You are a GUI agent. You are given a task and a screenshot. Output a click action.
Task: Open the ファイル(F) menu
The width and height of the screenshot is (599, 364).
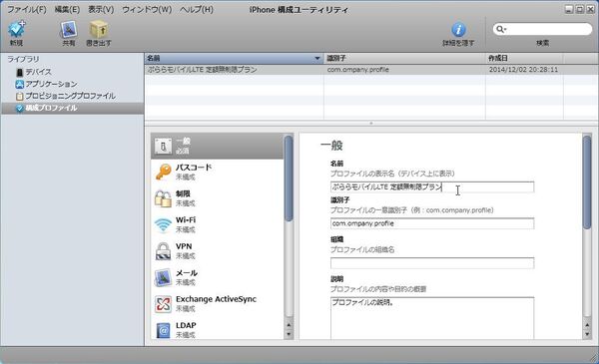coord(27,10)
